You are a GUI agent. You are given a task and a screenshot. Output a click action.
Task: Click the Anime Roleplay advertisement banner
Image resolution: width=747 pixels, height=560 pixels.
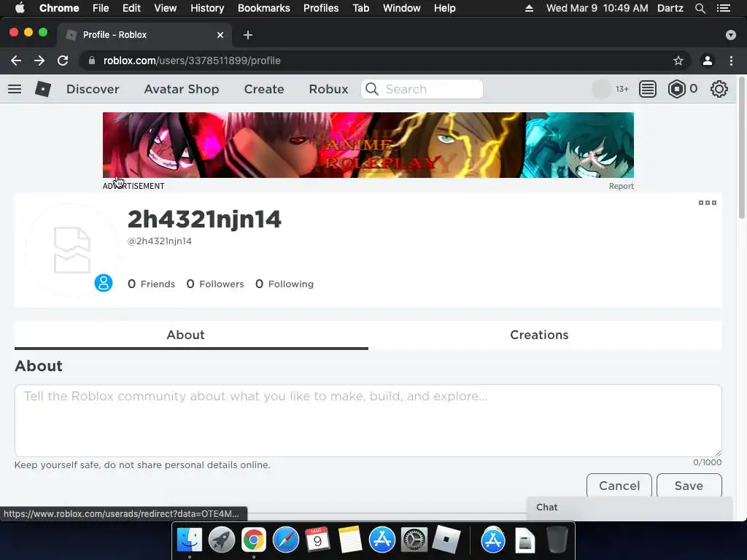(x=368, y=145)
